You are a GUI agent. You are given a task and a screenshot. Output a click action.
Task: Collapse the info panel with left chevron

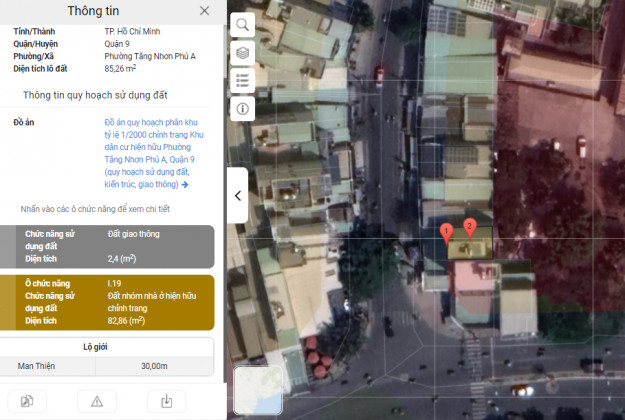(x=238, y=196)
